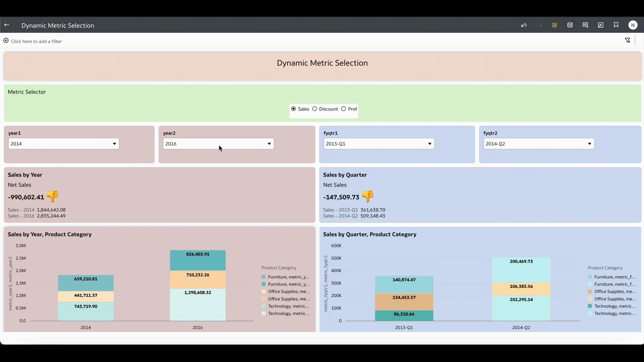Select the 826,403.91 bar segment for 2016
Screen dimensions: 644x362
click(198, 260)
